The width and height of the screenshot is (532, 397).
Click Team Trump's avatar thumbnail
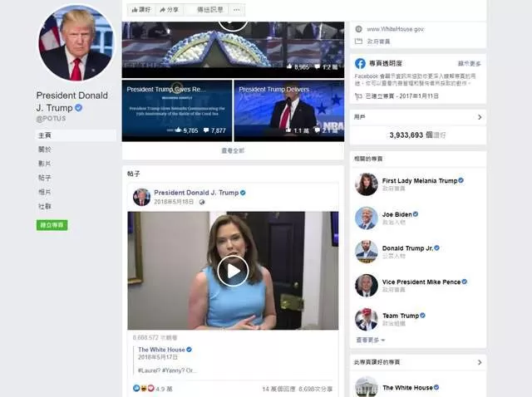pyautogui.click(x=367, y=320)
